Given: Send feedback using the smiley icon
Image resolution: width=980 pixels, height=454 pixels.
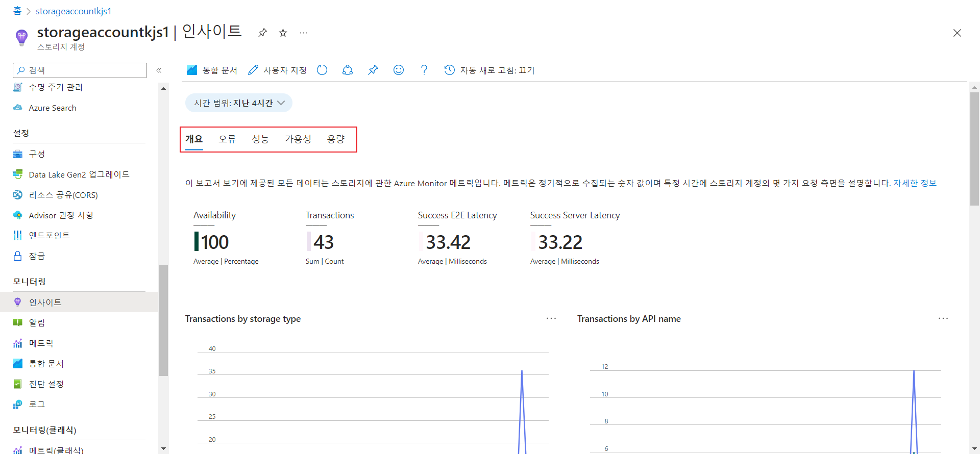Looking at the screenshot, I should 399,70.
